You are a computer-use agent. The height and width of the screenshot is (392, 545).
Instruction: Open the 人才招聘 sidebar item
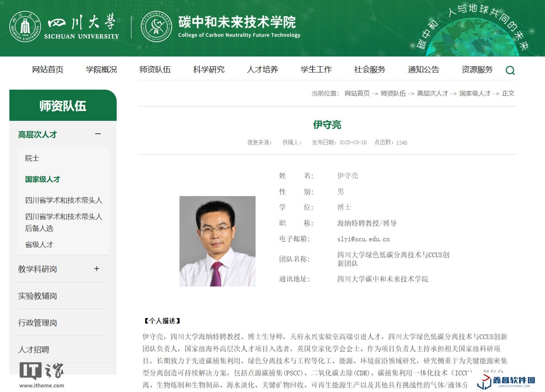34,350
